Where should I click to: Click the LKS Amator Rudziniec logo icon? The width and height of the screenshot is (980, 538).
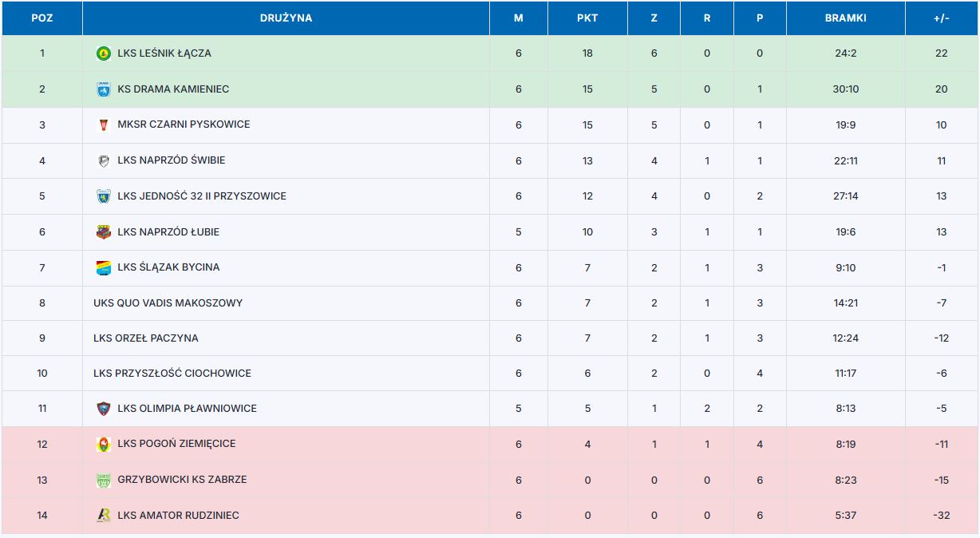(103, 516)
